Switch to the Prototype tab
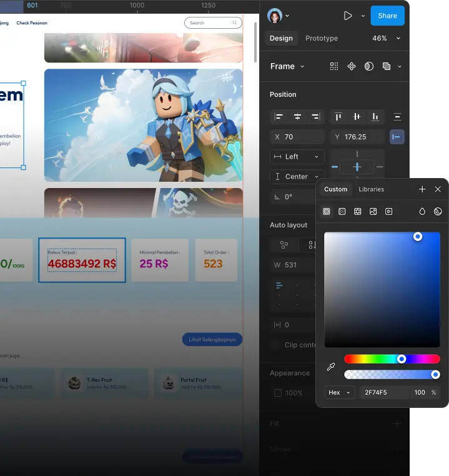449x476 pixels. pyautogui.click(x=322, y=38)
